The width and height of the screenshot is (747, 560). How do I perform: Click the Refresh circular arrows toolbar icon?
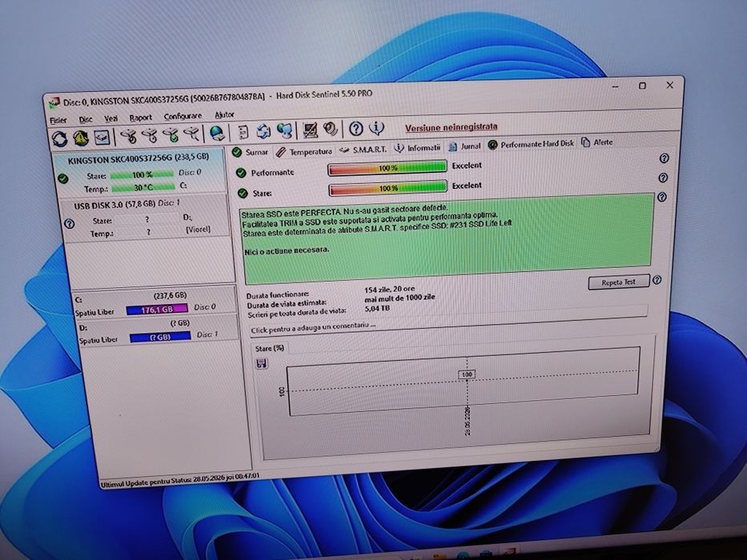(x=59, y=139)
